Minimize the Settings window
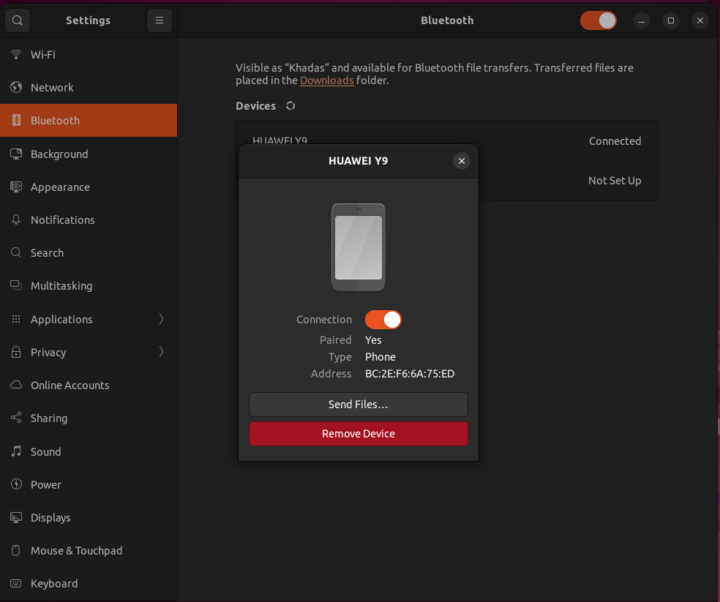Viewport: 720px width, 602px height. [641, 21]
